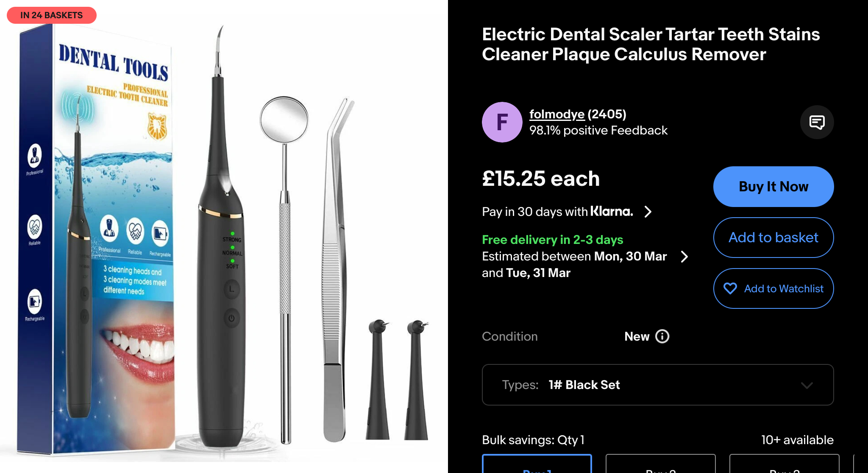Click the IN 24 BASKETS badge
The height and width of the screenshot is (473, 868).
point(52,15)
